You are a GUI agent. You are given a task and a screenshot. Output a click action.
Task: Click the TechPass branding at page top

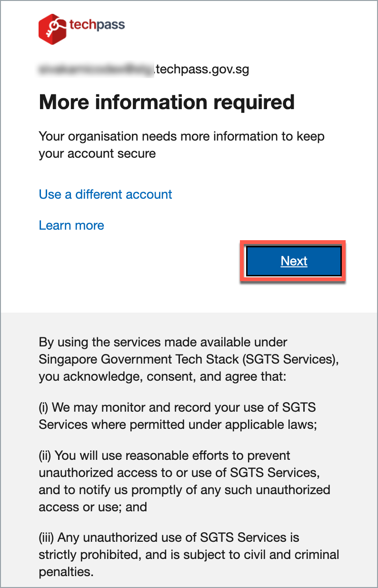click(x=81, y=28)
